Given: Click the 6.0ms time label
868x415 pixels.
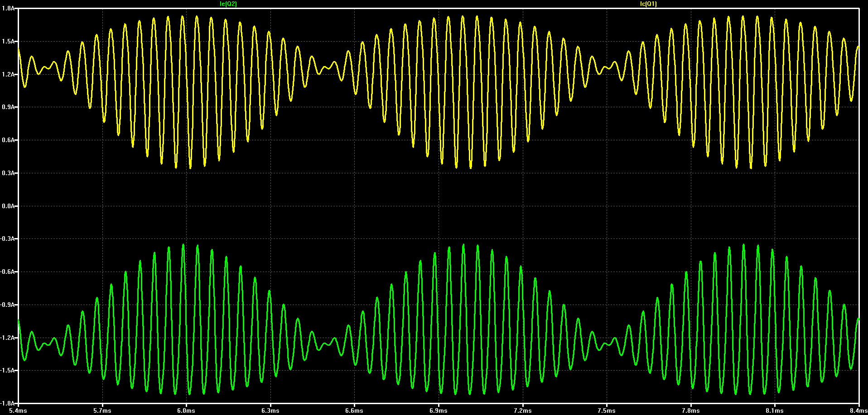Looking at the screenshot, I should click(186, 411).
